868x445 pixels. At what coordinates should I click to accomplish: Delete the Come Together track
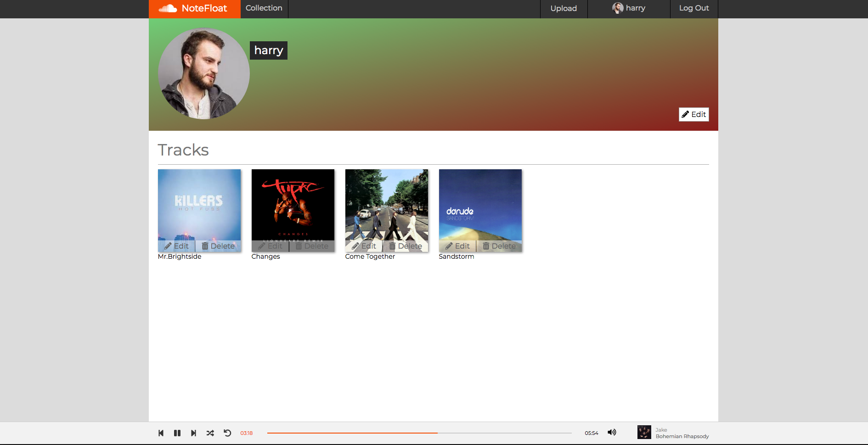pyautogui.click(x=406, y=246)
